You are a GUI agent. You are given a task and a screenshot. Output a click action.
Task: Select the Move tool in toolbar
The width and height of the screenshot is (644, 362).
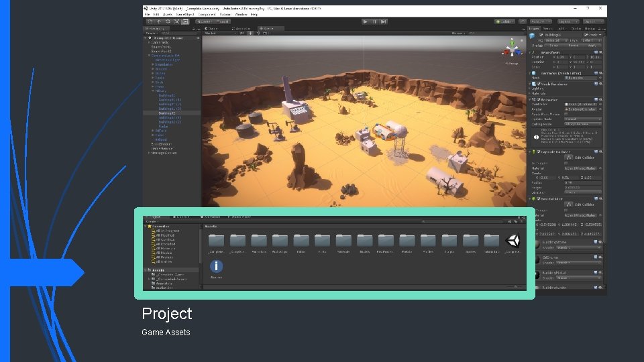tap(159, 21)
